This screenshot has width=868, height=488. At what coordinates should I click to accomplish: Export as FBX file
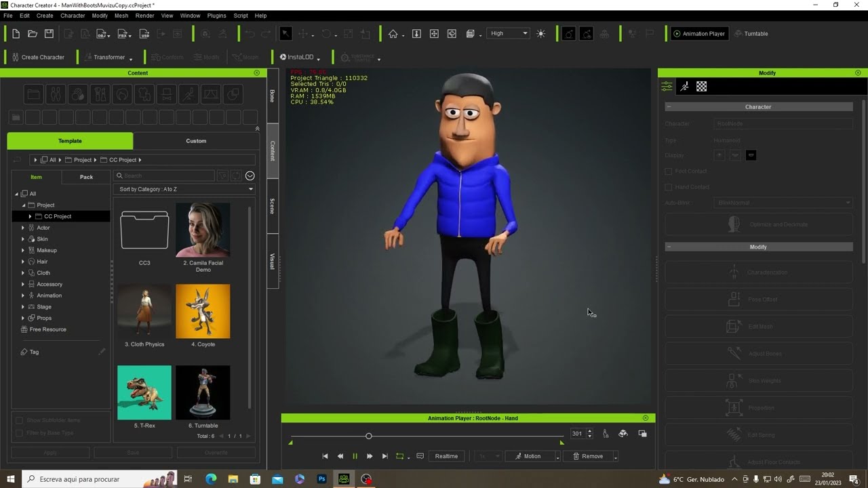123,34
